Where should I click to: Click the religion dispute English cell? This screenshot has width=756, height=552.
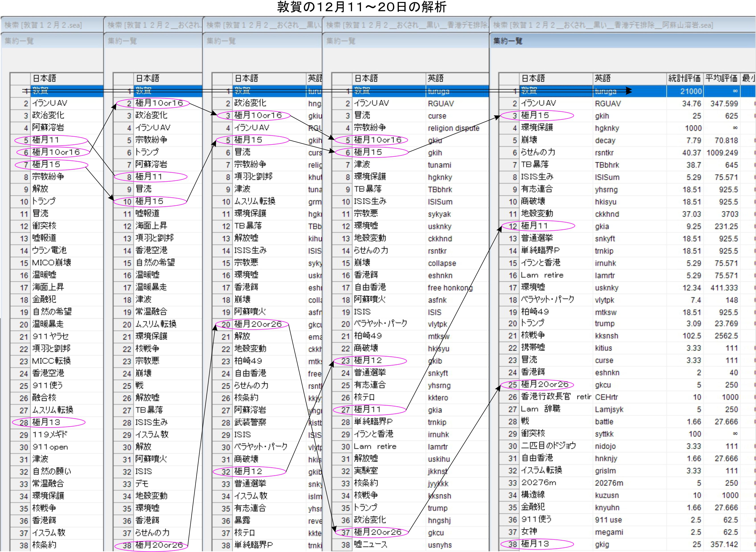tap(453, 128)
